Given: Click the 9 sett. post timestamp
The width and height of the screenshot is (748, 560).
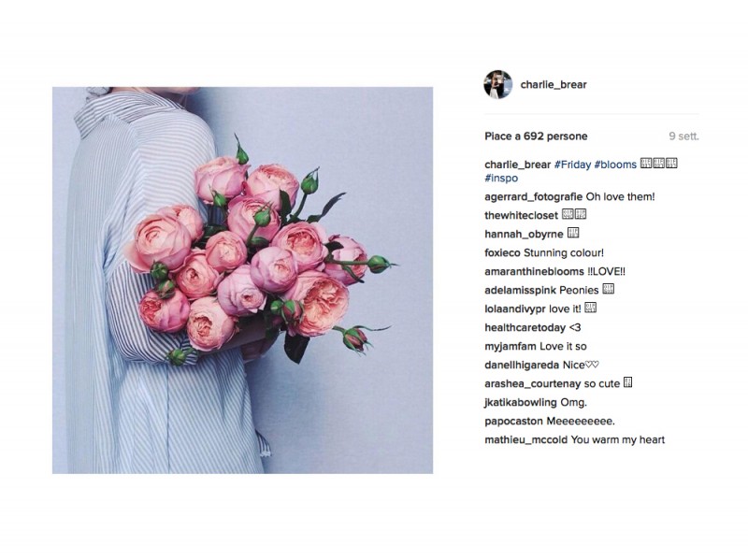Looking at the screenshot, I should click(683, 136).
